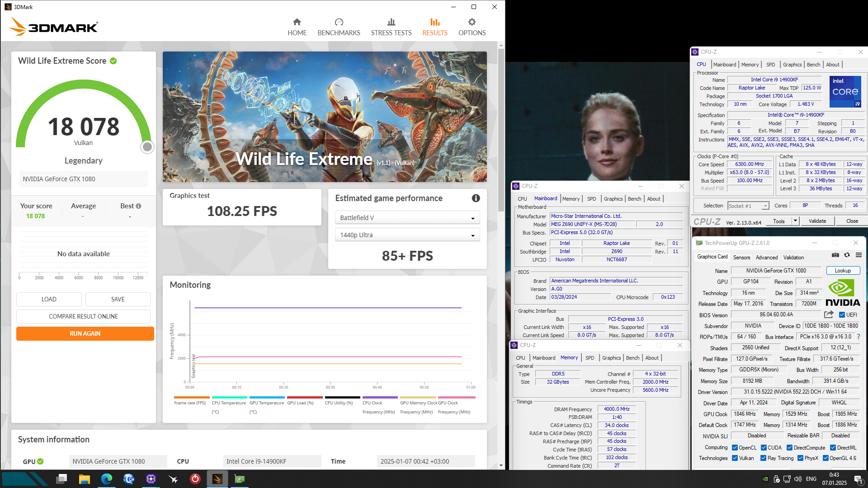The height and width of the screenshot is (488, 868).
Task: Open OPTIONS gear in 3DMark
Action: (x=472, y=27)
